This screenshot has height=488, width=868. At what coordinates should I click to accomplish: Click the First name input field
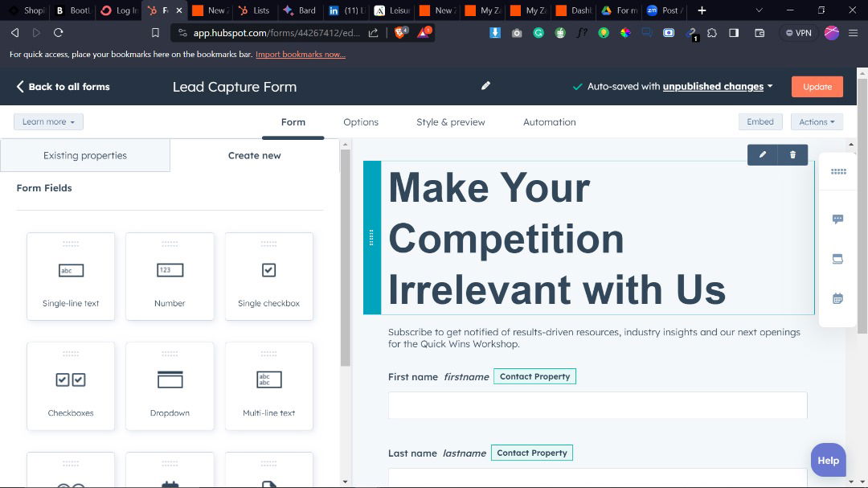coord(597,405)
